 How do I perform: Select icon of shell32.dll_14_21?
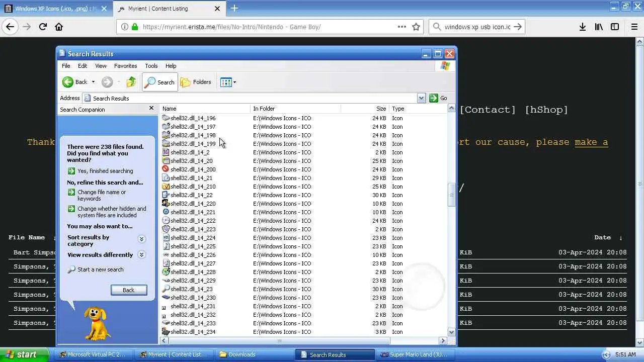166,178
